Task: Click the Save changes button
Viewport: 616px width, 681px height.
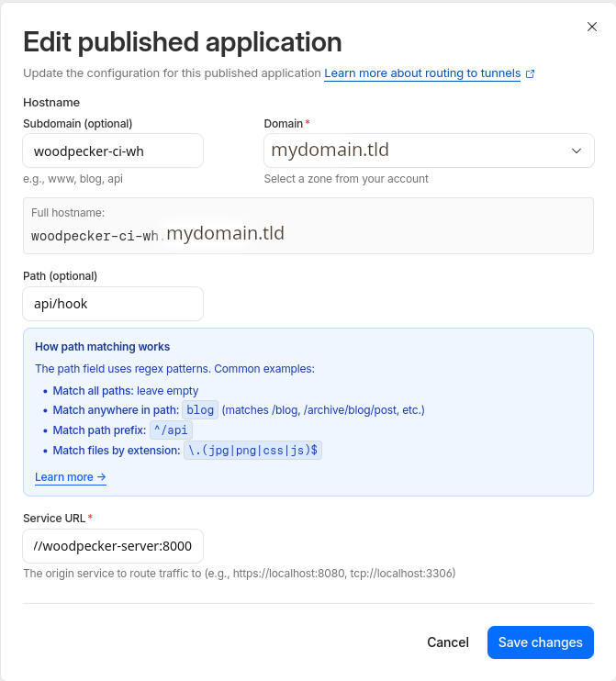Action: point(540,642)
